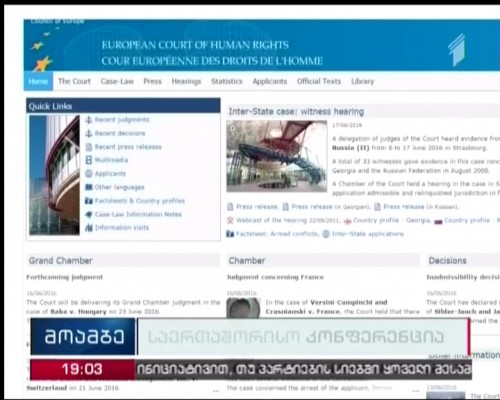Click the Factsheets & Country profiles icon

point(89,201)
